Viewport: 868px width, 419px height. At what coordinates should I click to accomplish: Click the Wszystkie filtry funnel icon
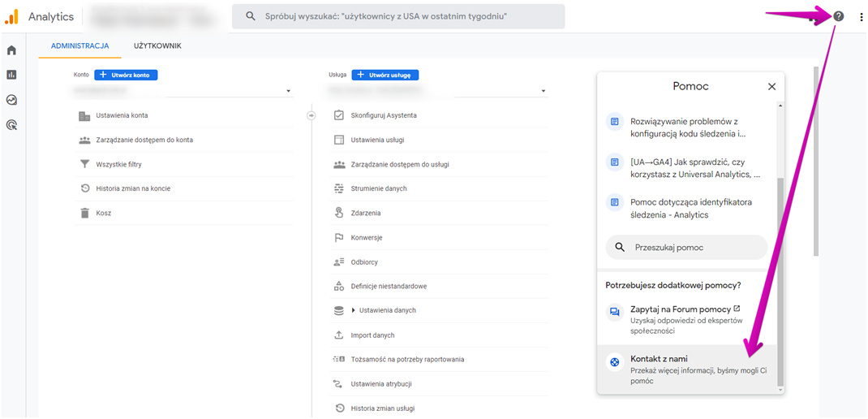point(84,165)
